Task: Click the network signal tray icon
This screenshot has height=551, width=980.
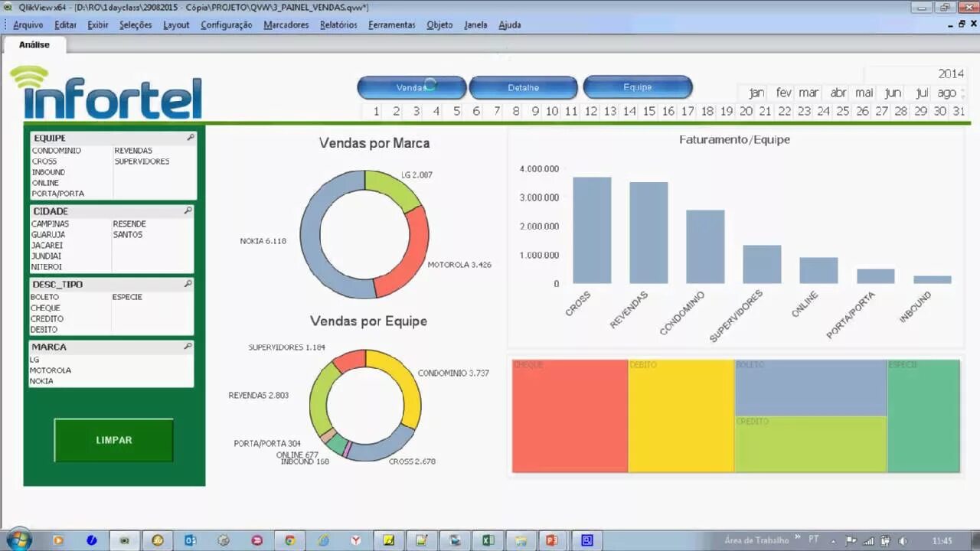Action: (x=869, y=540)
